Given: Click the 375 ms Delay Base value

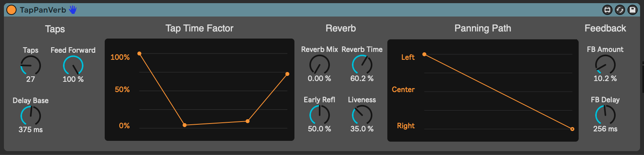Looking at the screenshot, I should click(x=31, y=129).
